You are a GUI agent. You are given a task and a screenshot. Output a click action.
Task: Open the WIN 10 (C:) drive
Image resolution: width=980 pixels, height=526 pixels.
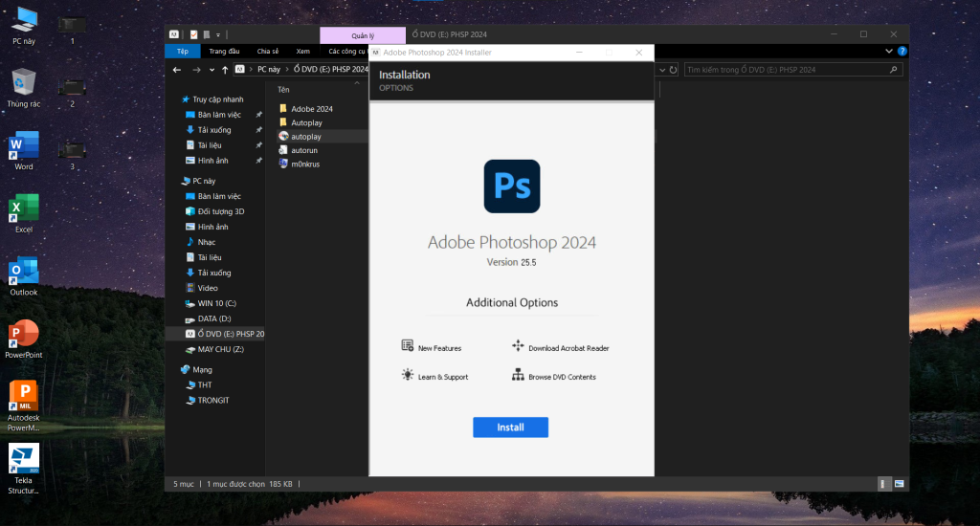point(212,303)
